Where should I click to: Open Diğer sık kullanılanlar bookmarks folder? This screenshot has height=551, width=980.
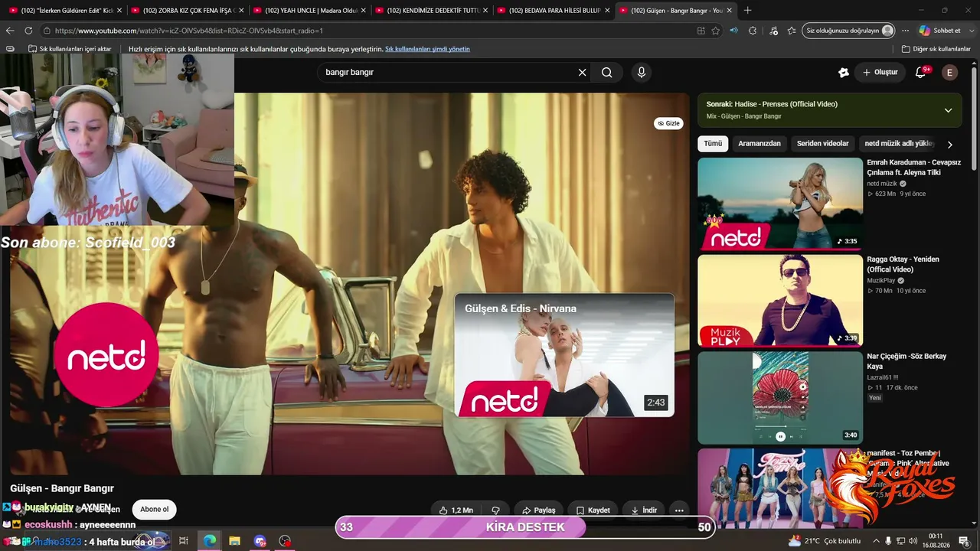pos(936,49)
